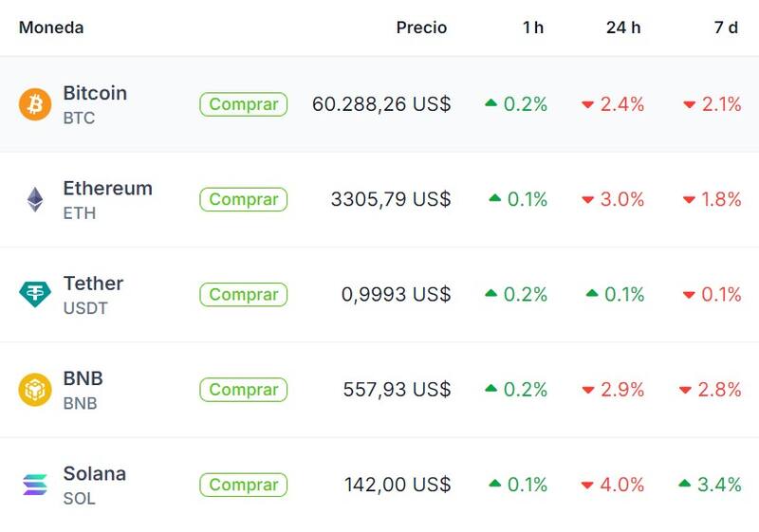This screenshot has width=759, height=532.
Task: Open the Solana name link
Action: (94, 473)
